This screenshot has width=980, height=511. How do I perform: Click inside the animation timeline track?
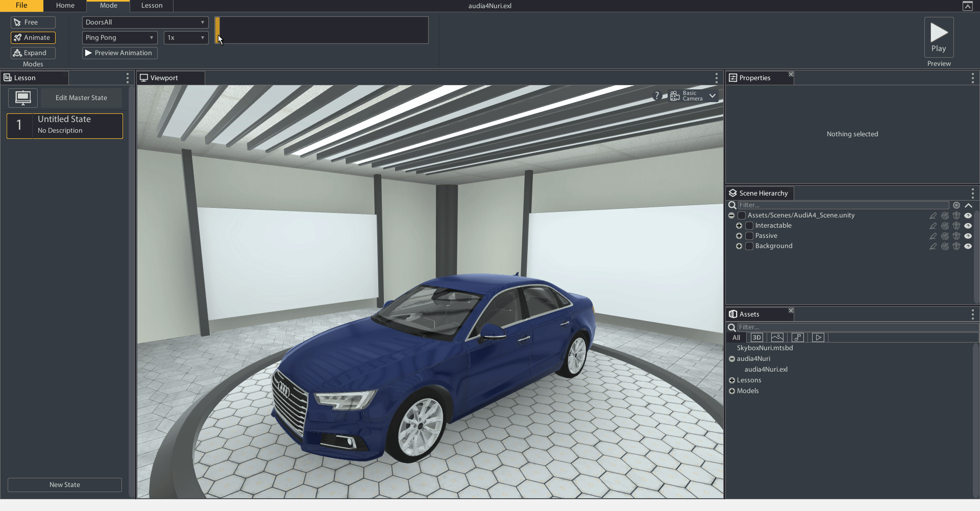coord(322,30)
